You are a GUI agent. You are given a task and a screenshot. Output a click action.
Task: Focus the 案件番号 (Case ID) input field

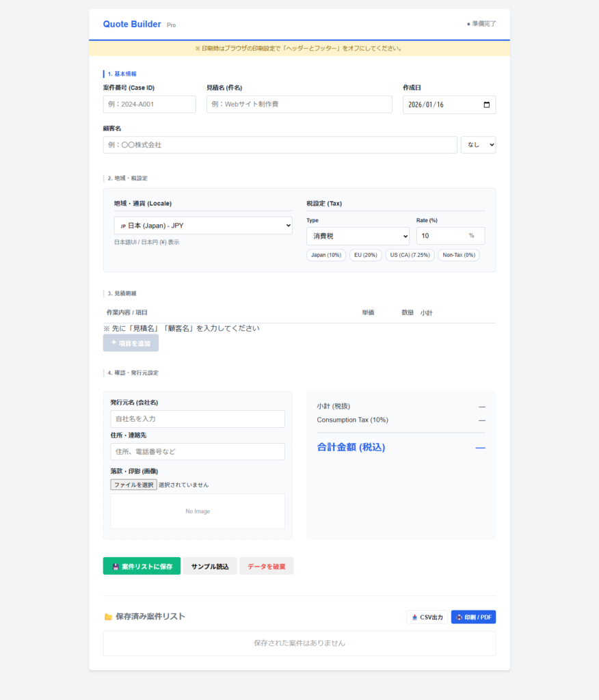[149, 105]
